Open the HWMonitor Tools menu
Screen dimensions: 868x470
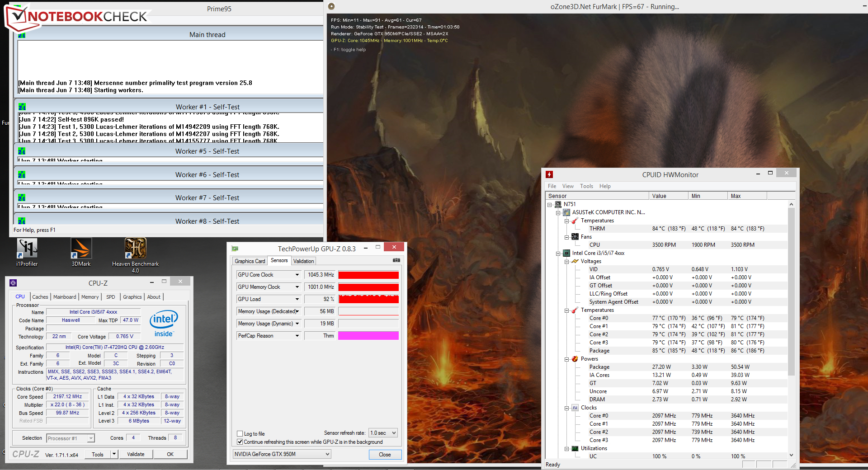tap(586, 186)
